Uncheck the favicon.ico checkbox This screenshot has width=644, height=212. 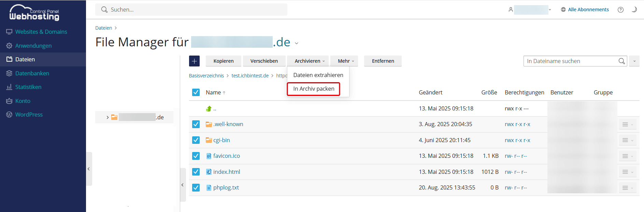(196, 156)
